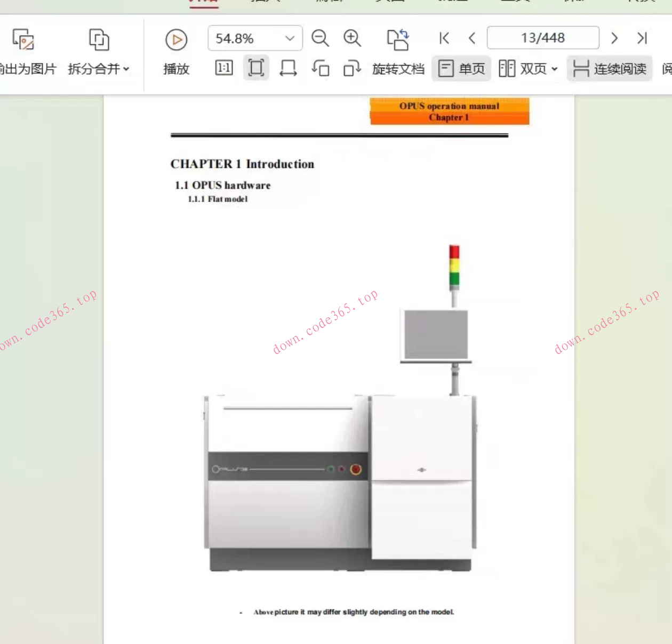
Task: Click the zoom out magnifier icon
Action: [x=320, y=38]
